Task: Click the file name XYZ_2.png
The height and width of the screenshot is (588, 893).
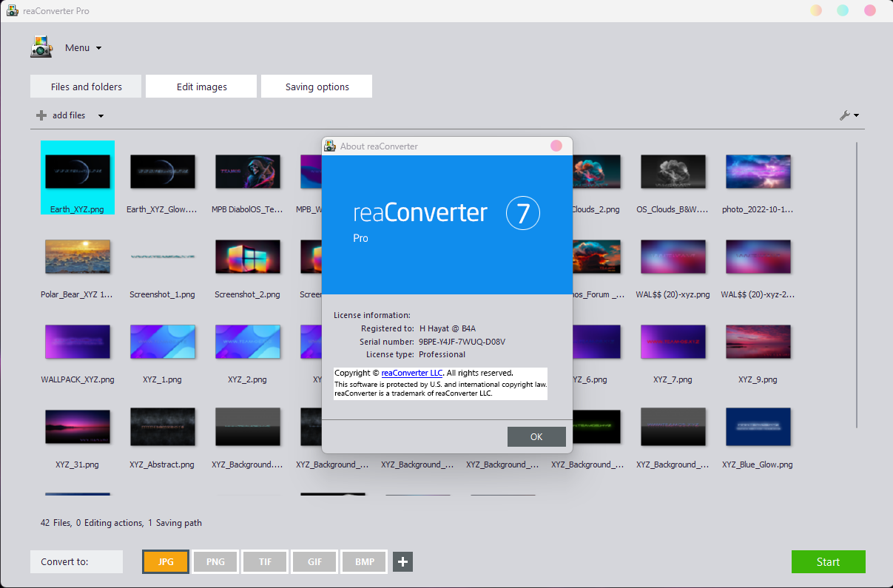Action: tap(247, 379)
